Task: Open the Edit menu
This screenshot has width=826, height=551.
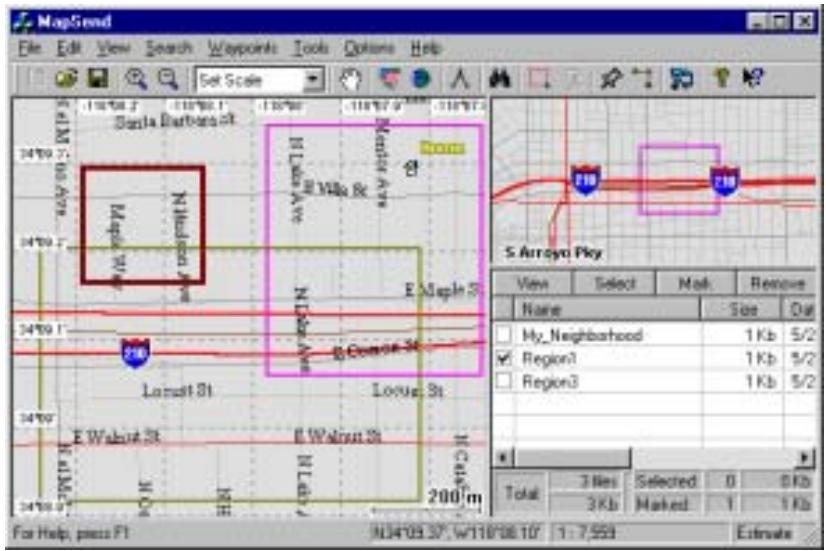Action: coord(69,48)
